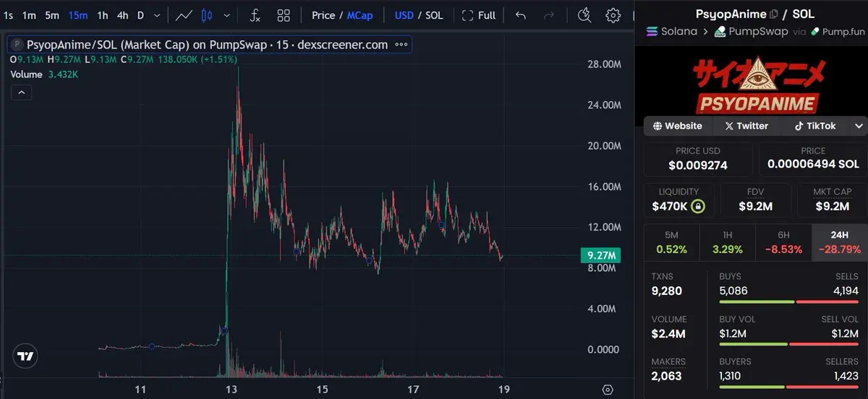
Task: Select the 4h timeframe
Action: 123,15
